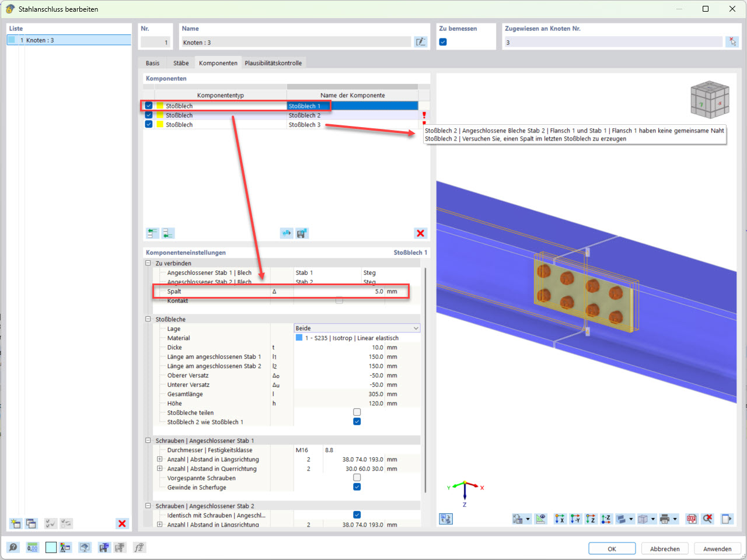Delete all components using red X icon
Image resolution: width=747 pixels, height=560 pixels.
pyautogui.click(x=420, y=233)
